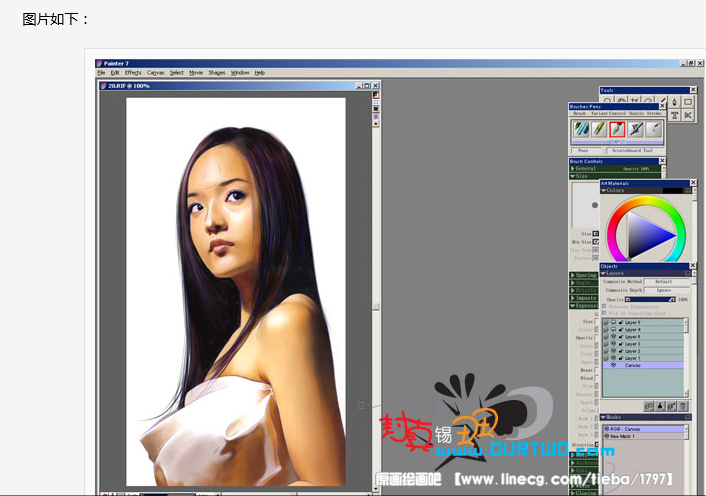Collapse the Layers section in Objects palette
706x496 pixels.
tap(604, 273)
